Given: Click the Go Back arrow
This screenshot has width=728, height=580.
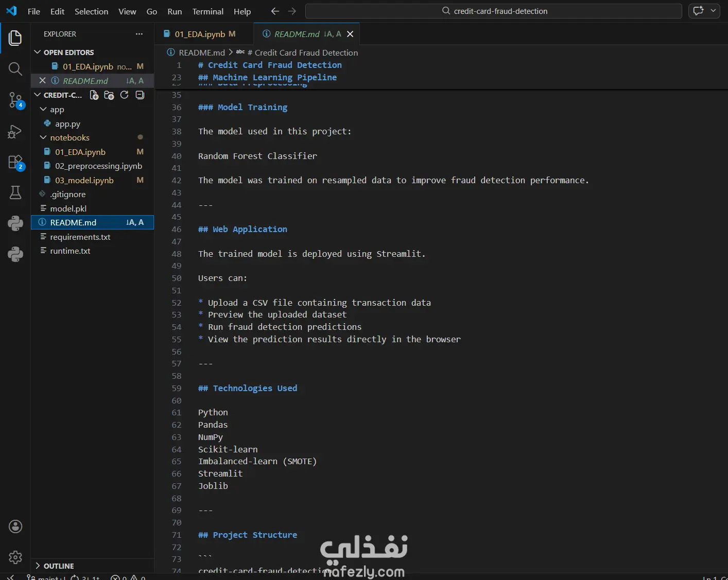Looking at the screenshot, I should tap(275, 11).
